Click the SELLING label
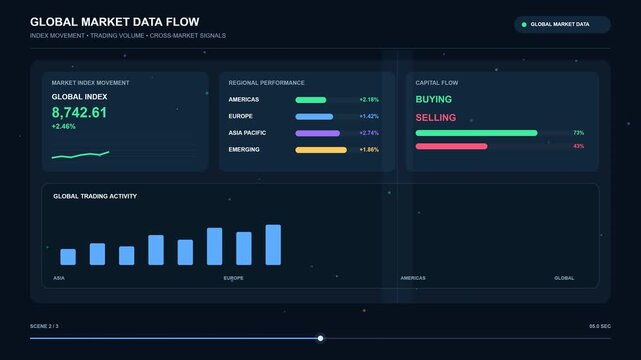This screenshot has height=360, width=641. [x=436, y=118]
